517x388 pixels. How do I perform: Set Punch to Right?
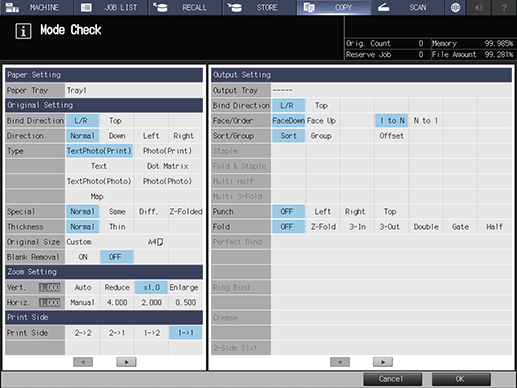point(356,212)
